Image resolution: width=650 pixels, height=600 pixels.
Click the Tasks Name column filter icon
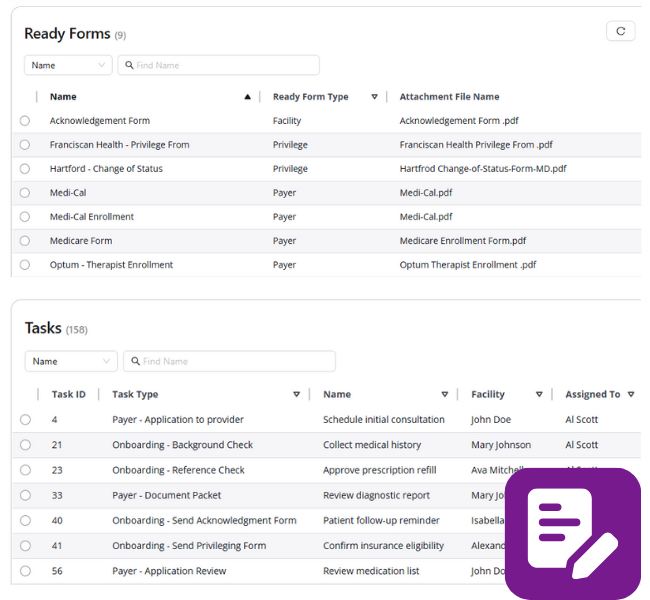[x=445, y=394]
